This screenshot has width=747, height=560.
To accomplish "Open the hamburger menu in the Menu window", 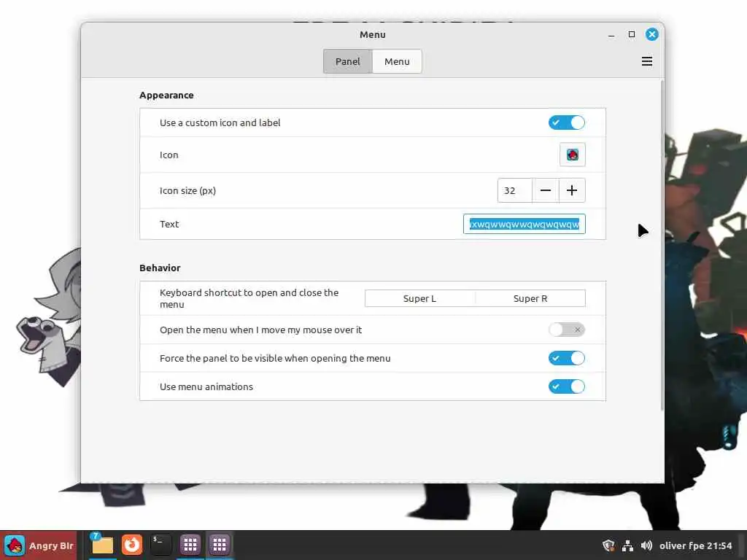I will (x=646, y=61).
